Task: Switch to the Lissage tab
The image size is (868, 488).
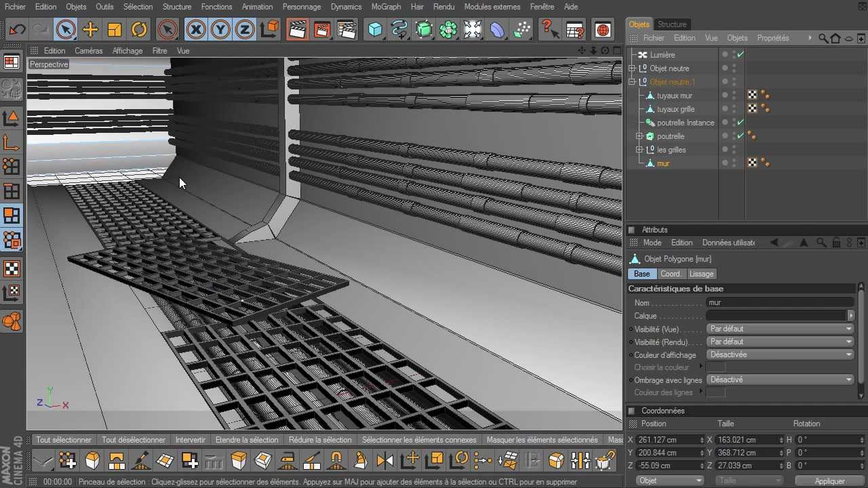Action: tap(701, 274)
